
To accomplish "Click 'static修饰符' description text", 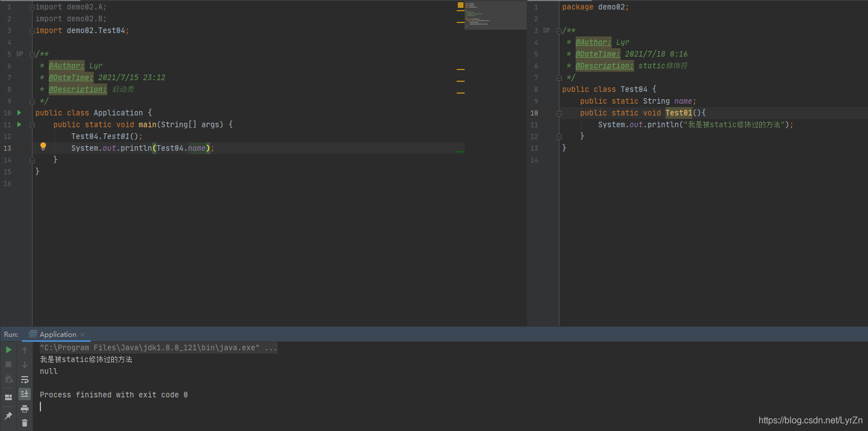I will (x=663, y=66).
